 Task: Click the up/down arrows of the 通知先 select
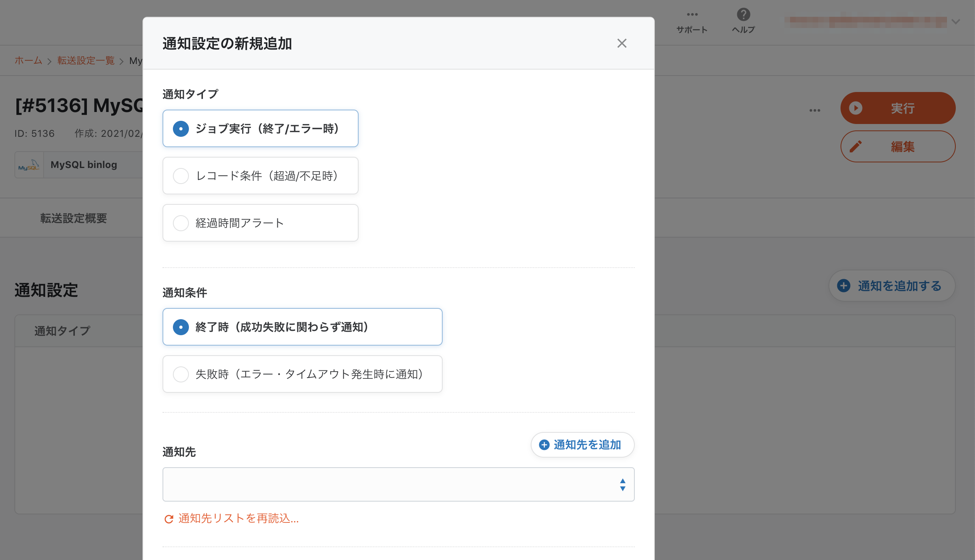pyautogui.click(x=622, y=484)
